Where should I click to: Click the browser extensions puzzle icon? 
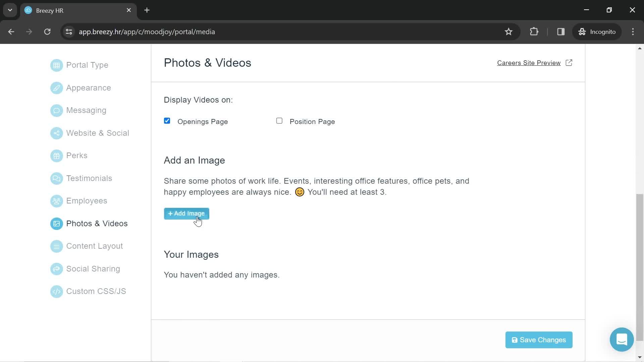click(534, 32)
